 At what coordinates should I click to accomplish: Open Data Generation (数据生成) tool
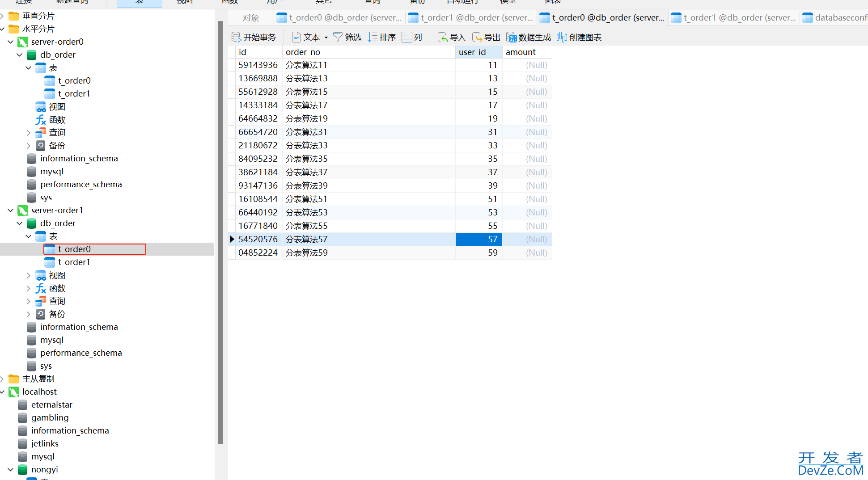point(529,37)
